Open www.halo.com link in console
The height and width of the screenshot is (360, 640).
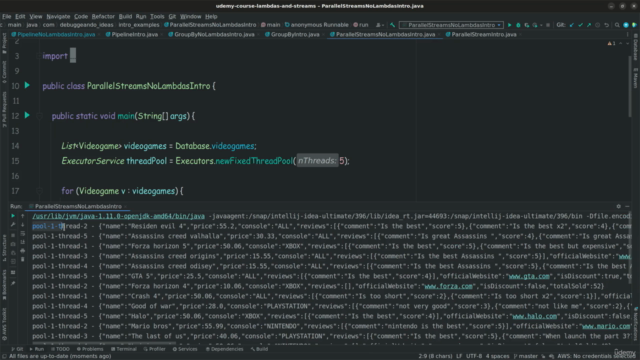tap(535, 316)
